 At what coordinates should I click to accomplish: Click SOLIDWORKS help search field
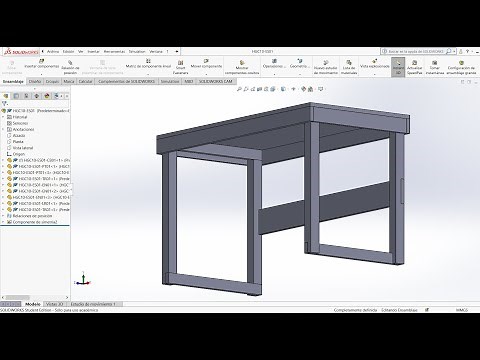[x=415, y=52]
